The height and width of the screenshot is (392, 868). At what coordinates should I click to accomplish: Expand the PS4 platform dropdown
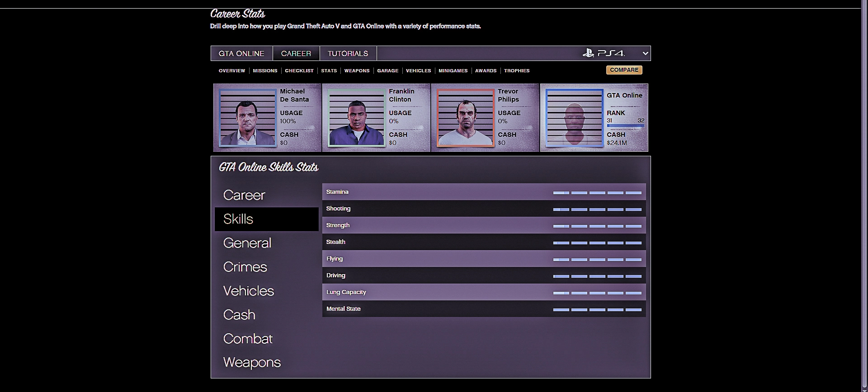point(645,53)
